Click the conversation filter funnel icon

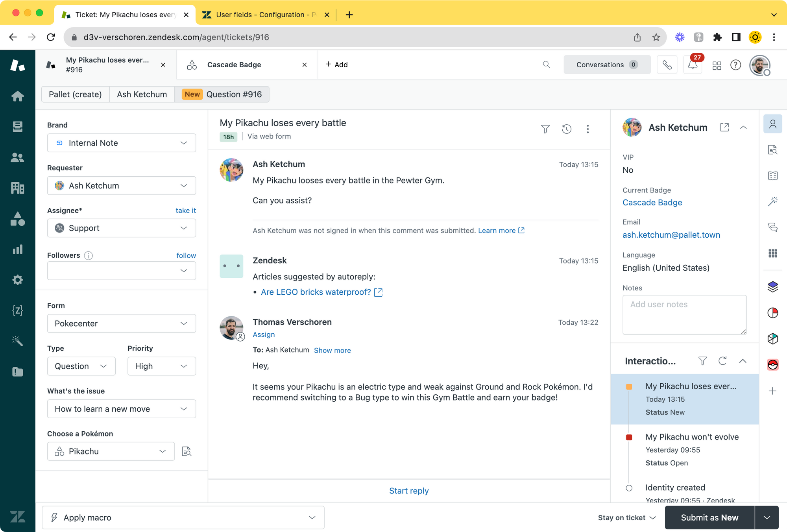tap(545, 129)
